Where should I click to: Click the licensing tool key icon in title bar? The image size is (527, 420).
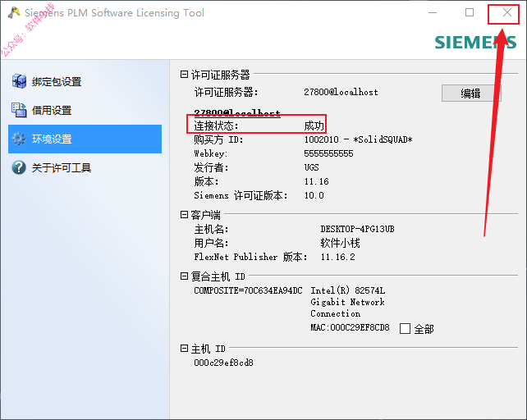pos(14,12)
